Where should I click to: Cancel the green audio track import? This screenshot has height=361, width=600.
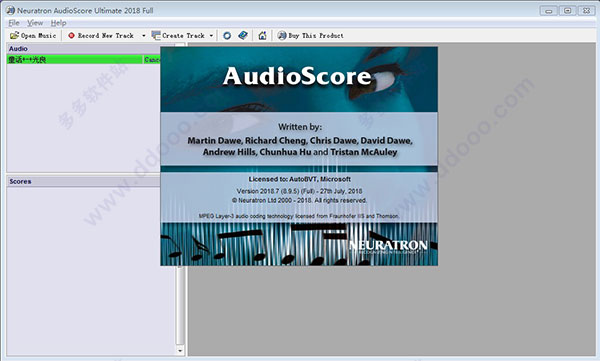(152, 59)
